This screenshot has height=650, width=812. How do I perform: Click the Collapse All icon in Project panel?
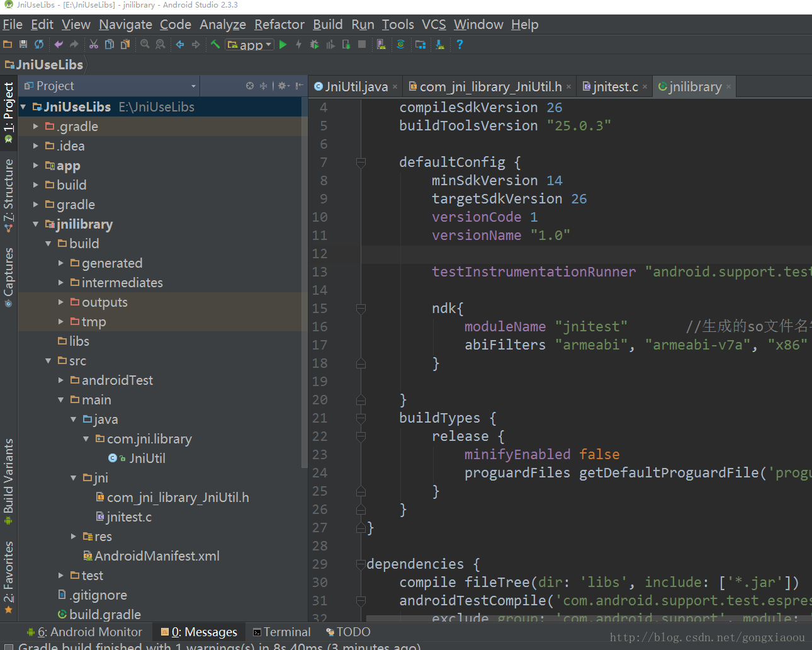coord(264,86)
